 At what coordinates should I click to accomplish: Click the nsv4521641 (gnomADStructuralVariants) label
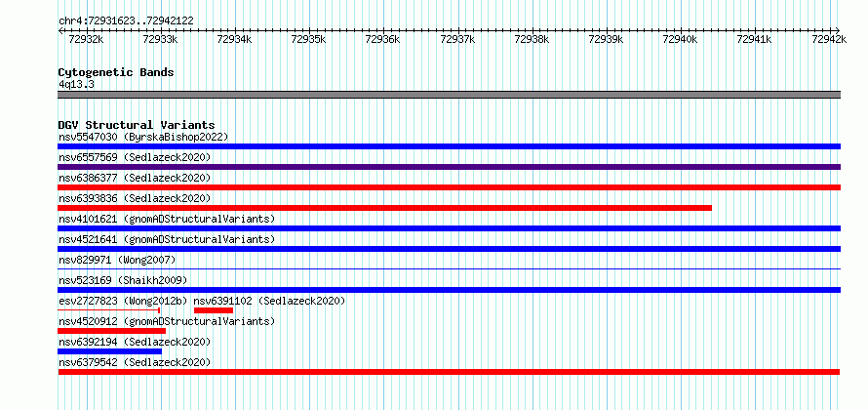(x=167, y=239)
